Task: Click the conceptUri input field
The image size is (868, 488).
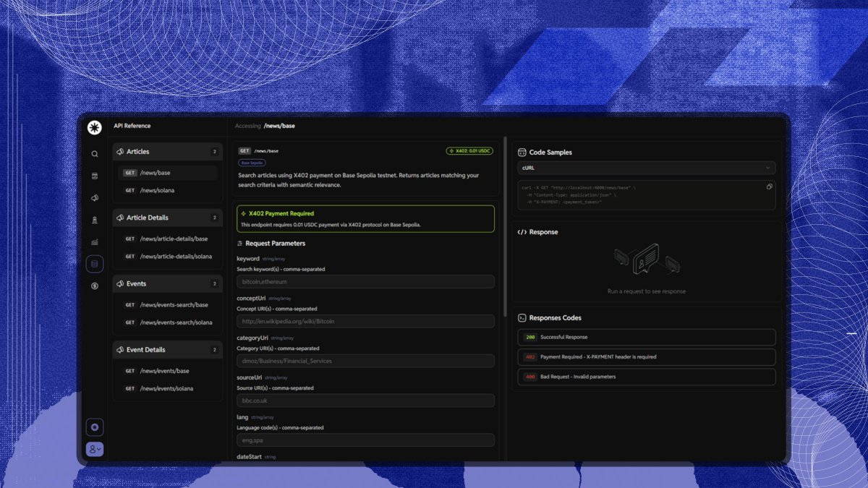Action: tap(365, 321)
